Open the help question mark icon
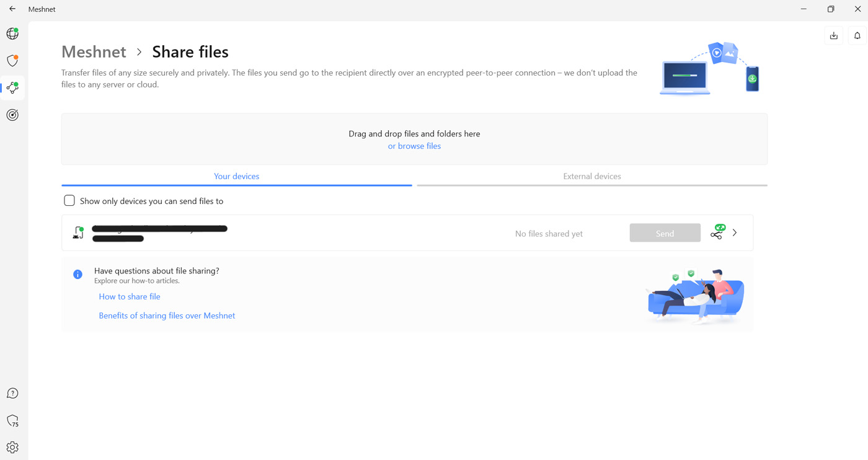The width and height of the screenshot is (868, 460). pyautogui.click(x=12, y=394)
